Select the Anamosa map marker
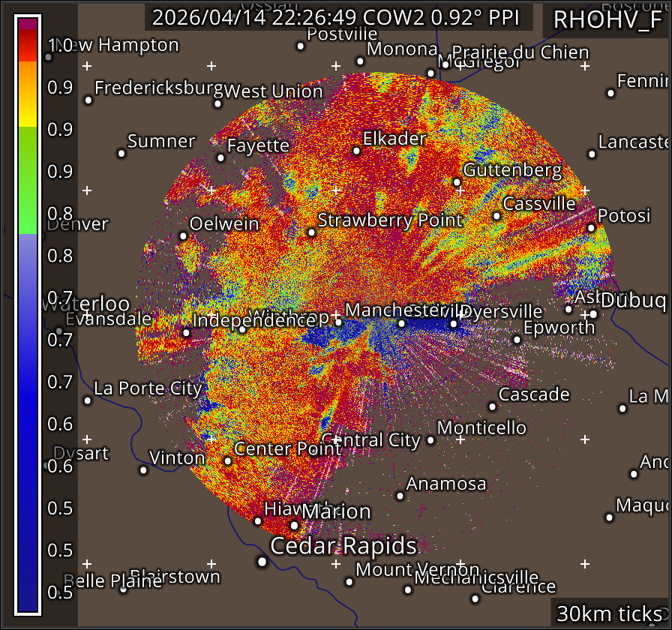 click(x=400, y=496)
